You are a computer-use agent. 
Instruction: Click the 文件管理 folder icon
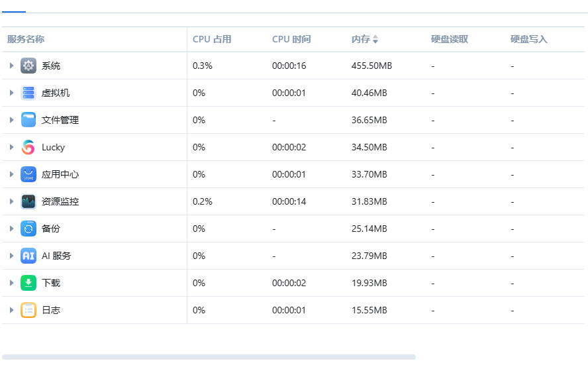coord(28,120)
